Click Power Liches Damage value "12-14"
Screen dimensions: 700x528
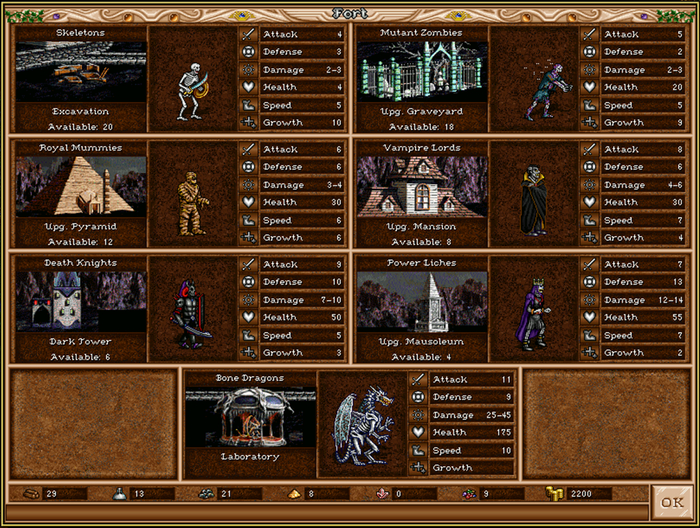click(x=671, y=300)
